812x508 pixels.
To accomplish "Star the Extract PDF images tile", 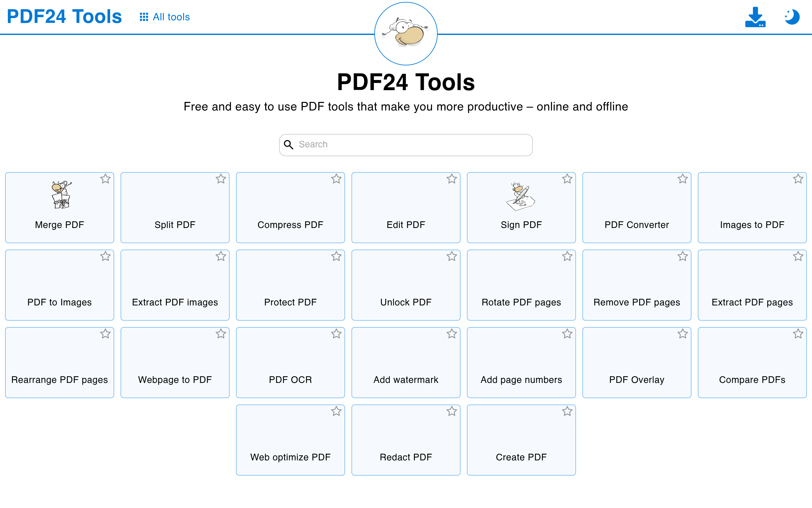I will click(x=221, y=256).
